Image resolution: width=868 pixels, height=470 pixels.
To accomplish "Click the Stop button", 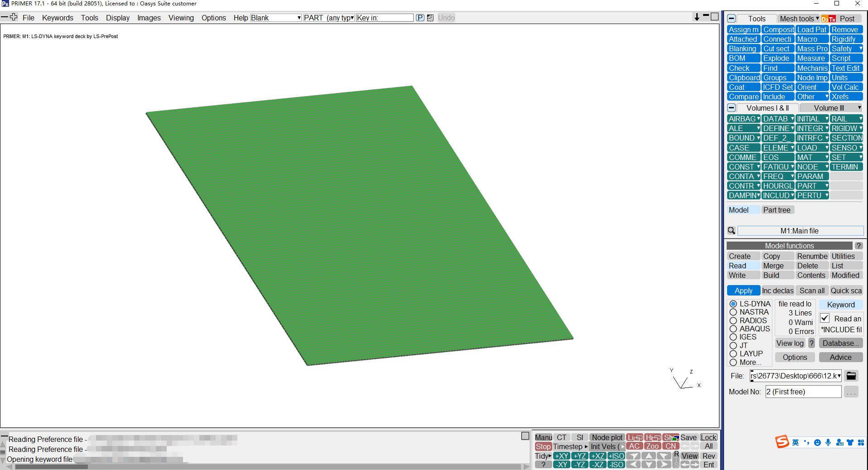I will click(x=543, y=446).
